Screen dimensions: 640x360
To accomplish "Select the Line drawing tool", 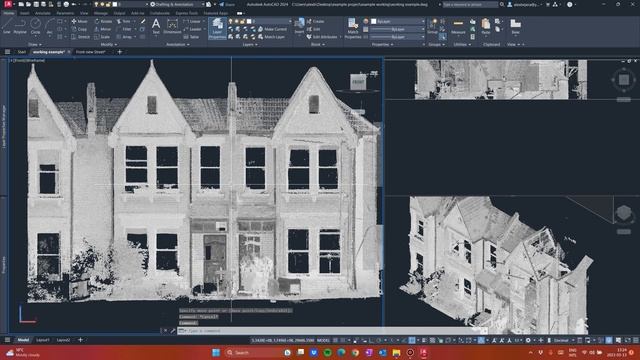I will pos(7,26).
